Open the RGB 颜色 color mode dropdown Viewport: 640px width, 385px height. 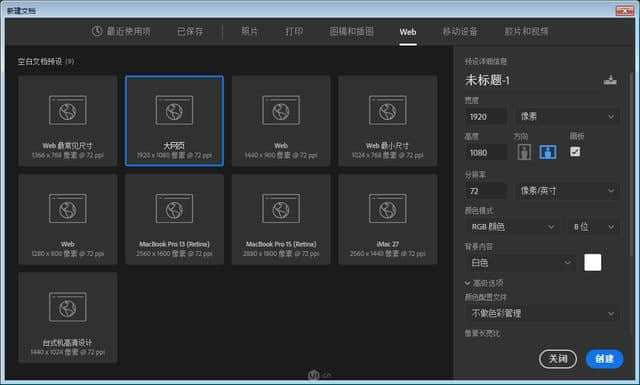513,227
